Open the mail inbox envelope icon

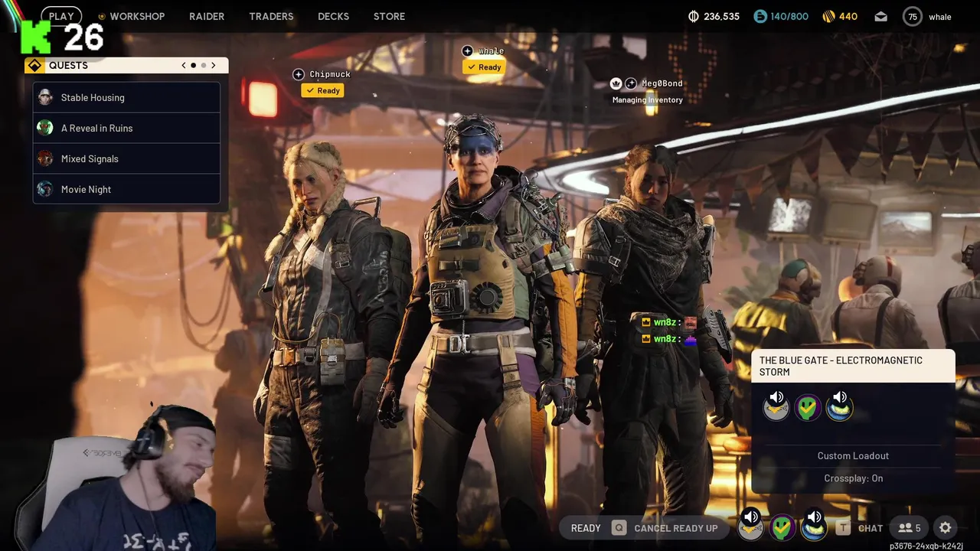pyautogui.click(x=881, y=16)
